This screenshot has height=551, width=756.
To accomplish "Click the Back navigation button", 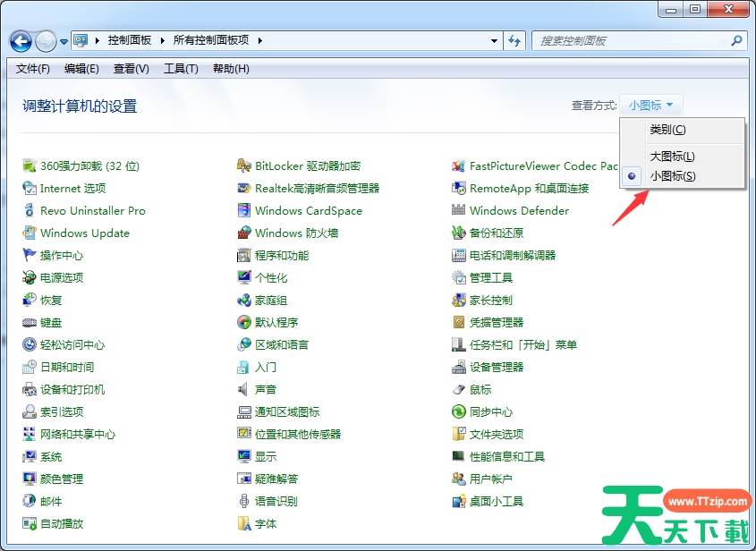I will click(21, 41).
